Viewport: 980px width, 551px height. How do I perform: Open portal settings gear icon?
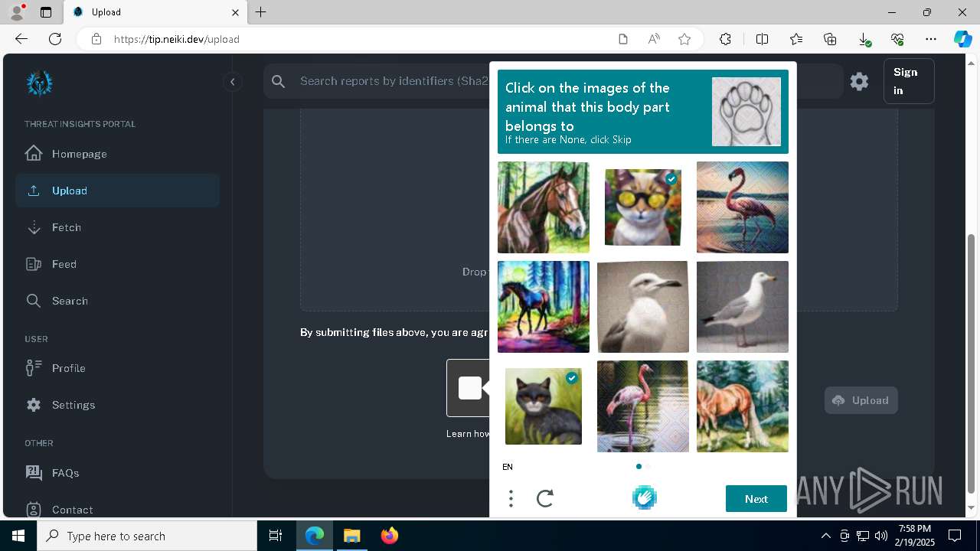(859, 81)
